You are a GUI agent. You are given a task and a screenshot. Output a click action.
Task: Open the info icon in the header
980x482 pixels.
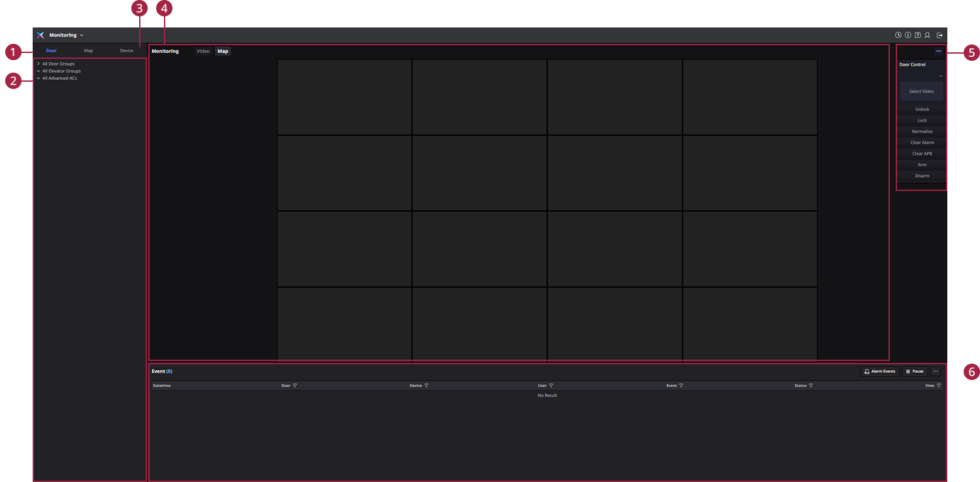(x=908, y=35)
